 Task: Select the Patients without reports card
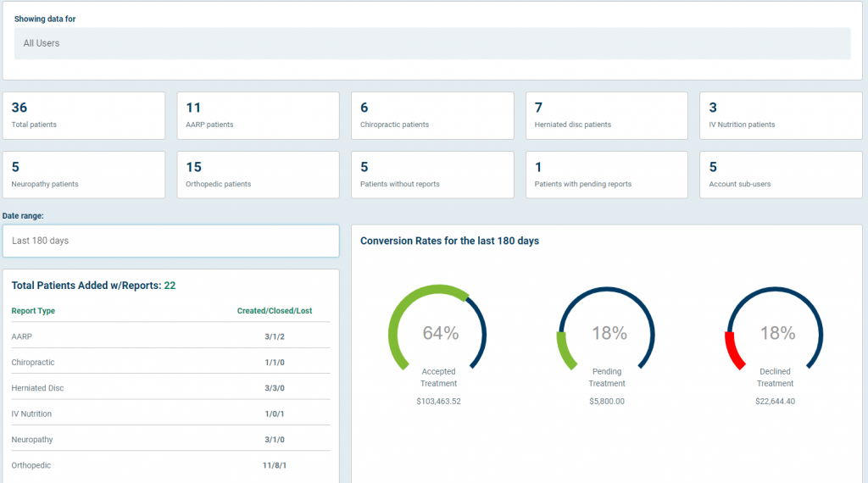[x=432, y=175]
